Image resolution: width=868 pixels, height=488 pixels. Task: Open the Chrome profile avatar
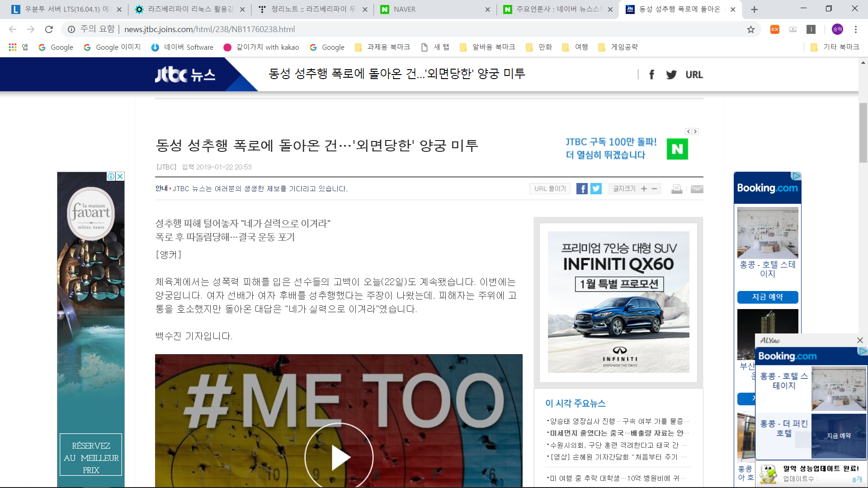point(837,29)
